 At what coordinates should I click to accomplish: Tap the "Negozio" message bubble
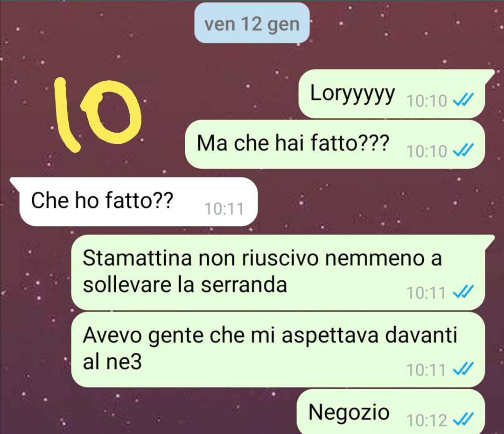point(391,412)
